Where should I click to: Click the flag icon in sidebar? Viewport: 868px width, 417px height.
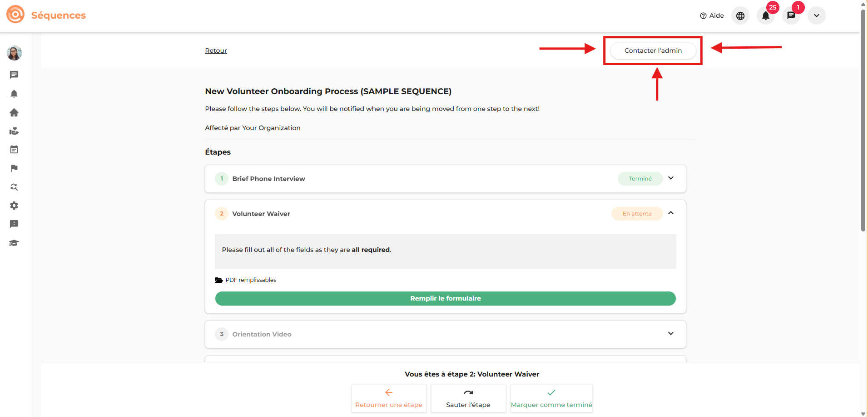(x=14, y=168)
